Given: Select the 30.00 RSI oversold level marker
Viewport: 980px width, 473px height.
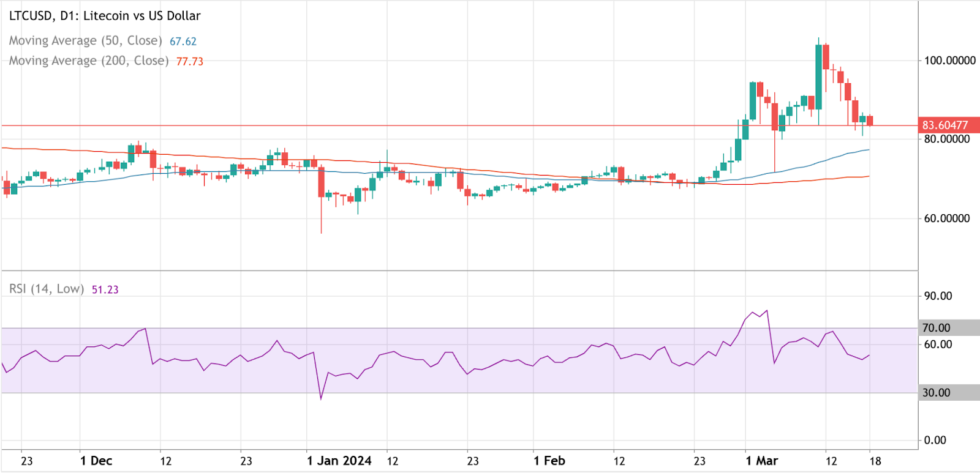Looking at the screenshot, I should tap(937, 393).
